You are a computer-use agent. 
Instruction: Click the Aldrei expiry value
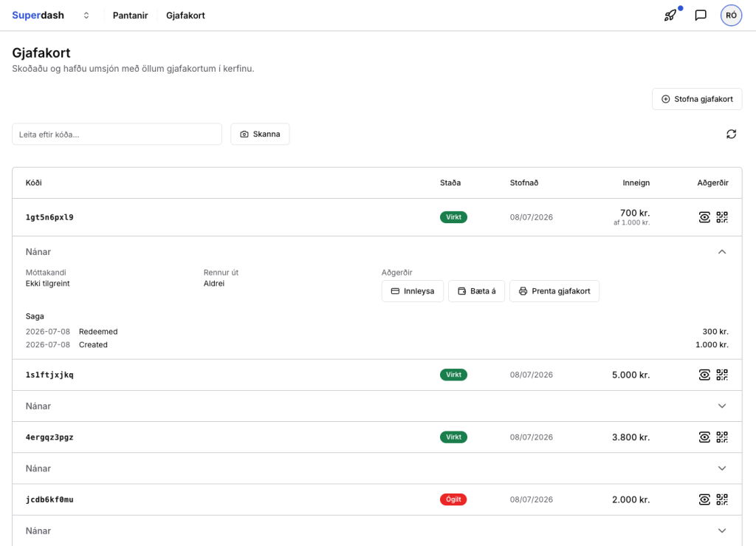(214, 284)
